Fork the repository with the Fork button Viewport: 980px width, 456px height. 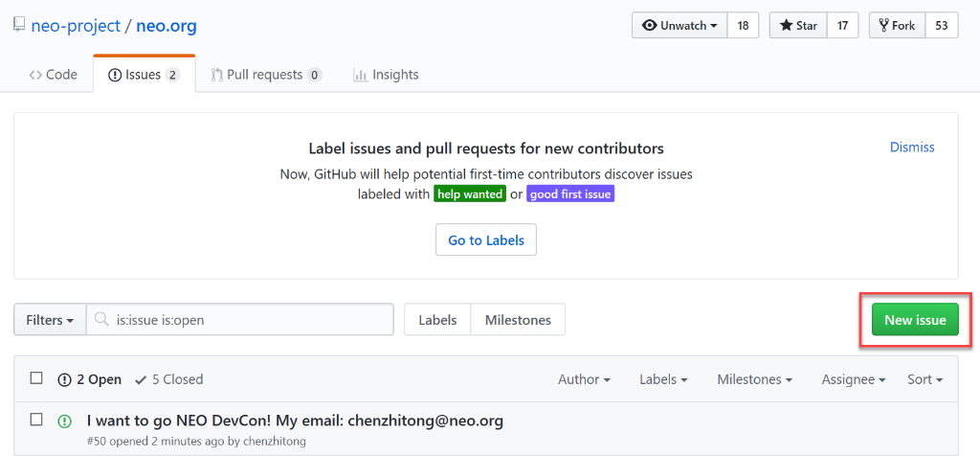point(897,26)
